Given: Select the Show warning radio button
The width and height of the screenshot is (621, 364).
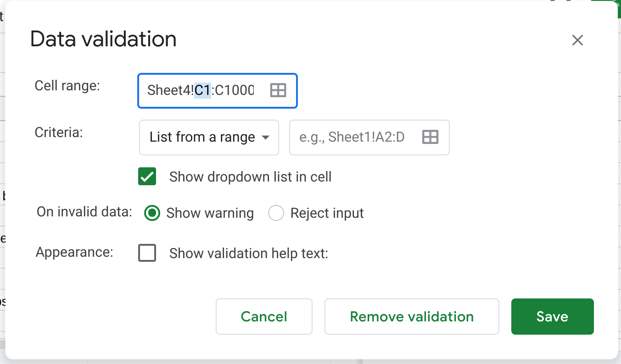Looking at the screenshot, I should [152, 213].
